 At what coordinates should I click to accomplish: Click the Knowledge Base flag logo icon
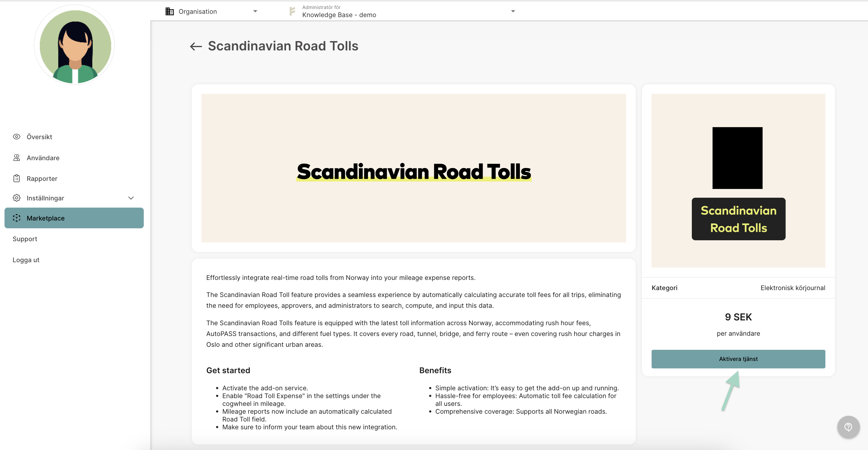click(292, 11)
